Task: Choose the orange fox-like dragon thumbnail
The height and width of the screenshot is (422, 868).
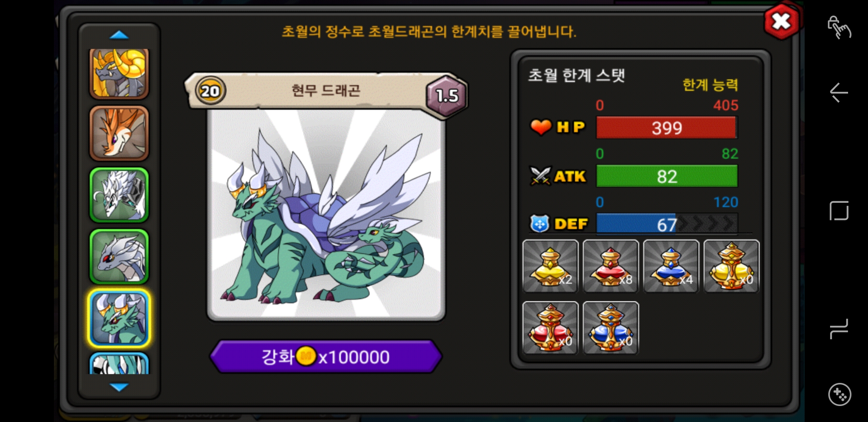Action: click(119, 133)
